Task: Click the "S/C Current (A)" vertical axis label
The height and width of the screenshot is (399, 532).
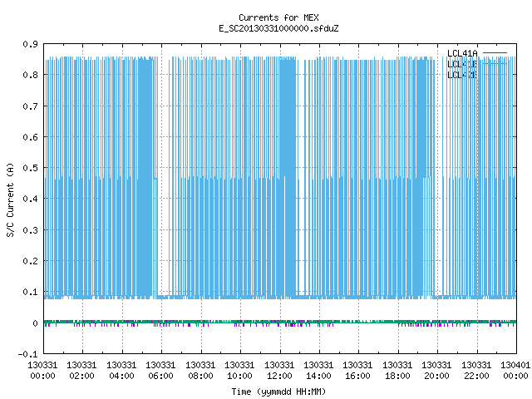Action: click(x=10, y=200)
